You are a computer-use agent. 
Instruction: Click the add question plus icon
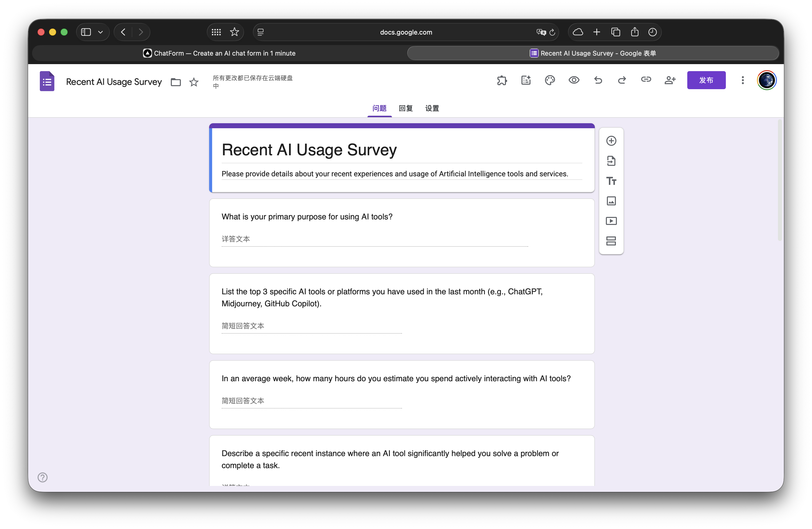click(x=611, y=141)
